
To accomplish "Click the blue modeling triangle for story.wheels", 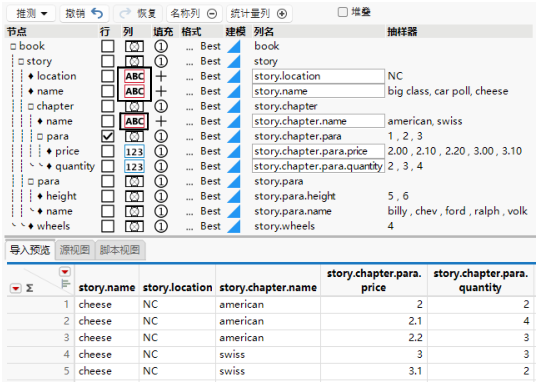I will tap(235, 227).
